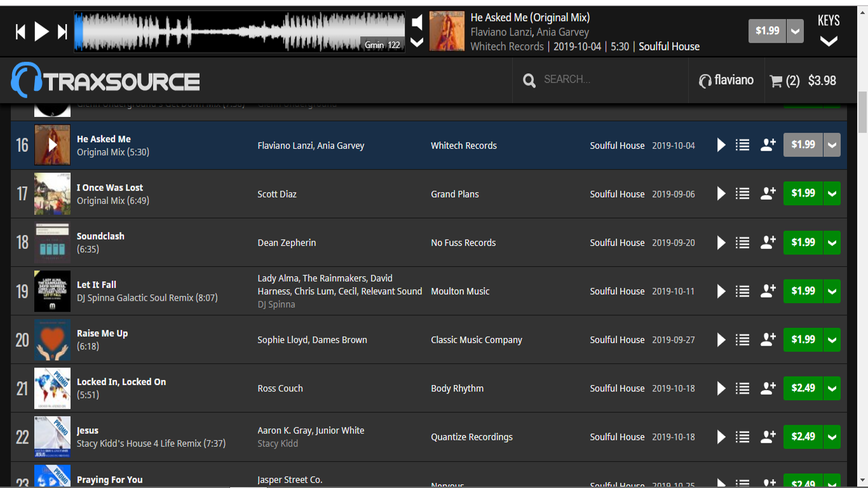Follow artist on He Asked Me row
The image size is (868, 488).
pos(768,145)
